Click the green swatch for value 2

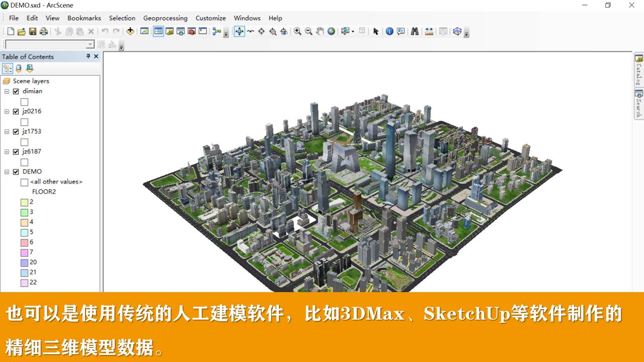(x=24, y=202)
